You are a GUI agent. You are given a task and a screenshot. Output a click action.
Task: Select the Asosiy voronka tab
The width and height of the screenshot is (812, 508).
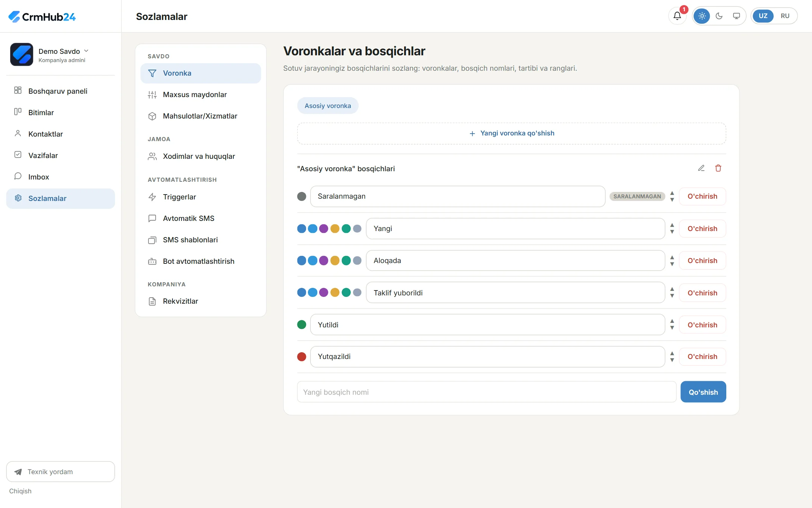coord(327,106)
